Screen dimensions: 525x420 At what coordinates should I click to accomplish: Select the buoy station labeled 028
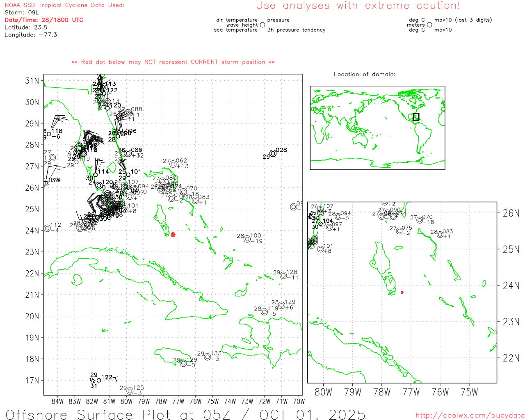273,153
